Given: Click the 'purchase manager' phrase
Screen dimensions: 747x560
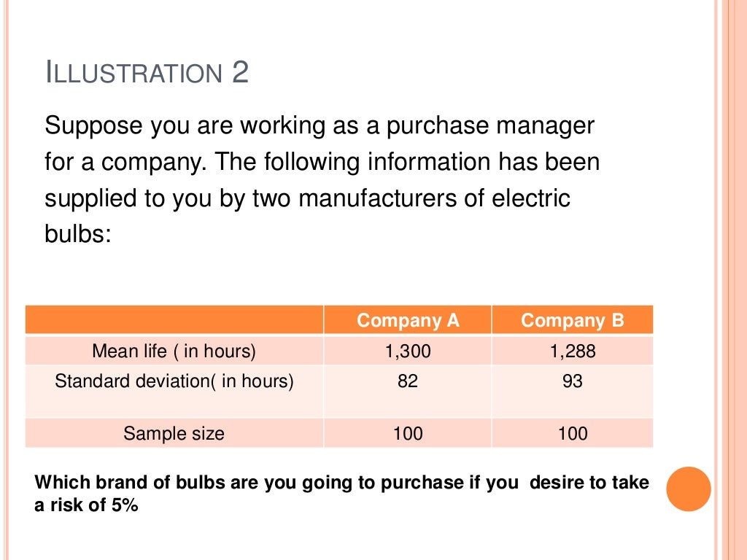Looking at the screenshot, I should coord(490,126).
